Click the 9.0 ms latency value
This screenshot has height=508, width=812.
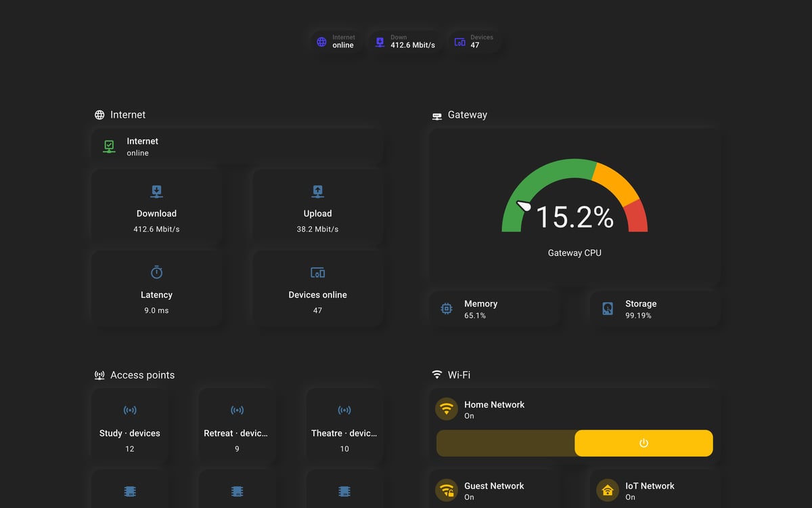[156, 310]
